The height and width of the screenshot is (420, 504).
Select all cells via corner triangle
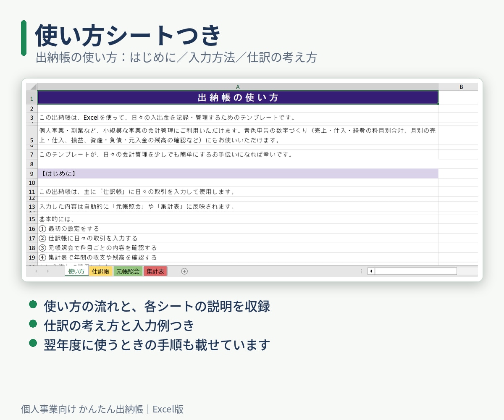pos(32,87)
